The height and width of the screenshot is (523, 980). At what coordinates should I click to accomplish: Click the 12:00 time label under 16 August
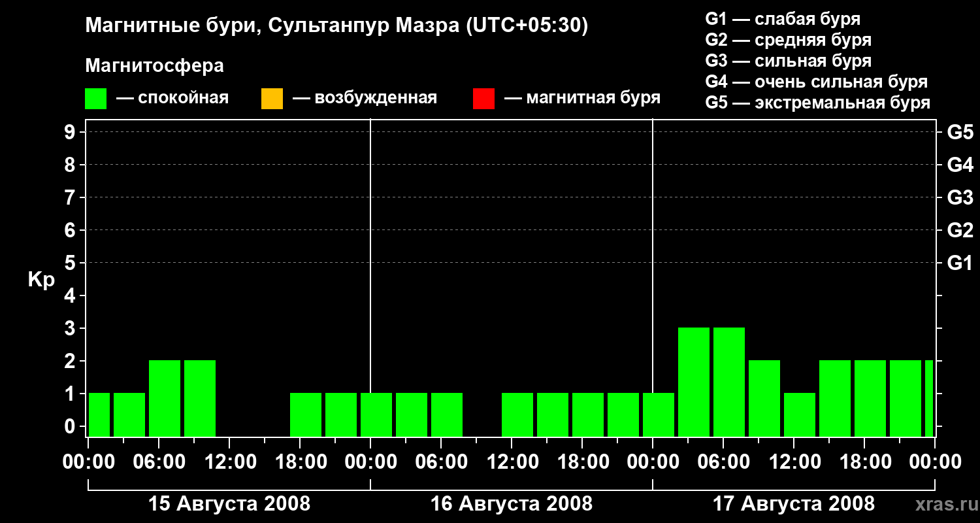pos(512,462)
